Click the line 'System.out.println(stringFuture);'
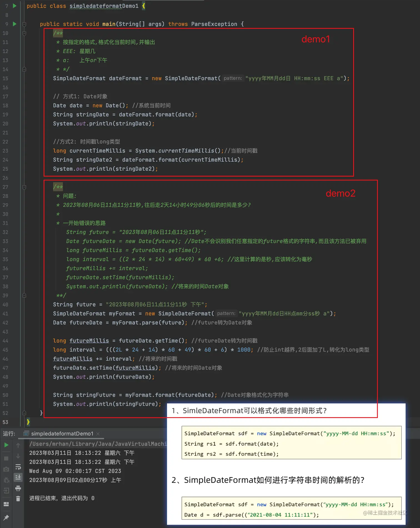Screen dimensions: 420x528 click(107, 404)
